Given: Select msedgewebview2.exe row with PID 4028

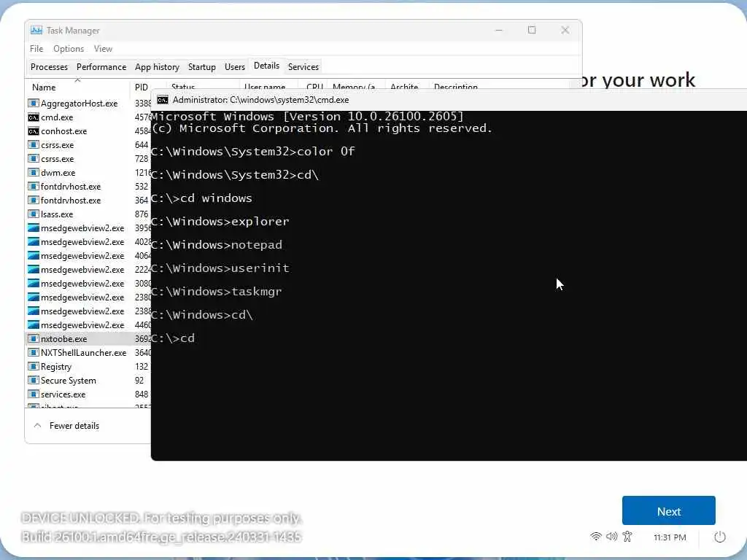Looking at the screenshot, I should pyautogui.click(x=88, y=242).
